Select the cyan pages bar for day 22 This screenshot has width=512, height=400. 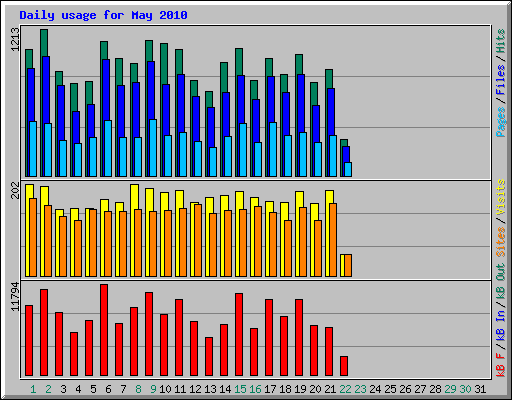click(x=348, y=169)
